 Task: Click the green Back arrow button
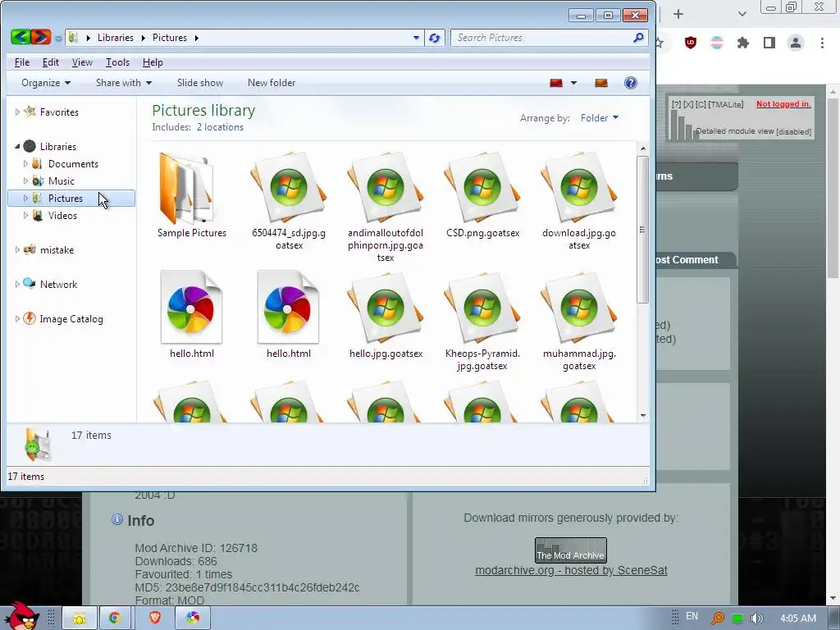(21, 37)
